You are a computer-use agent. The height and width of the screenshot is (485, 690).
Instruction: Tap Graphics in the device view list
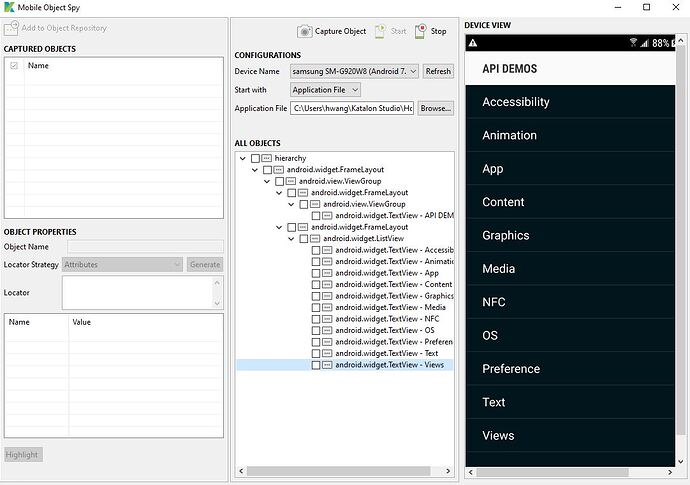(x=505, y=235)
